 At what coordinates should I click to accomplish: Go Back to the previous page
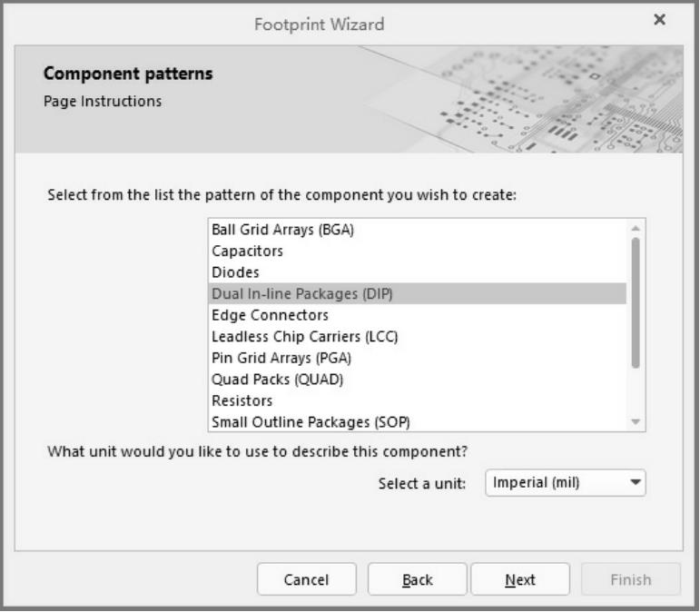pyautogui.click(x=417, y=579)
